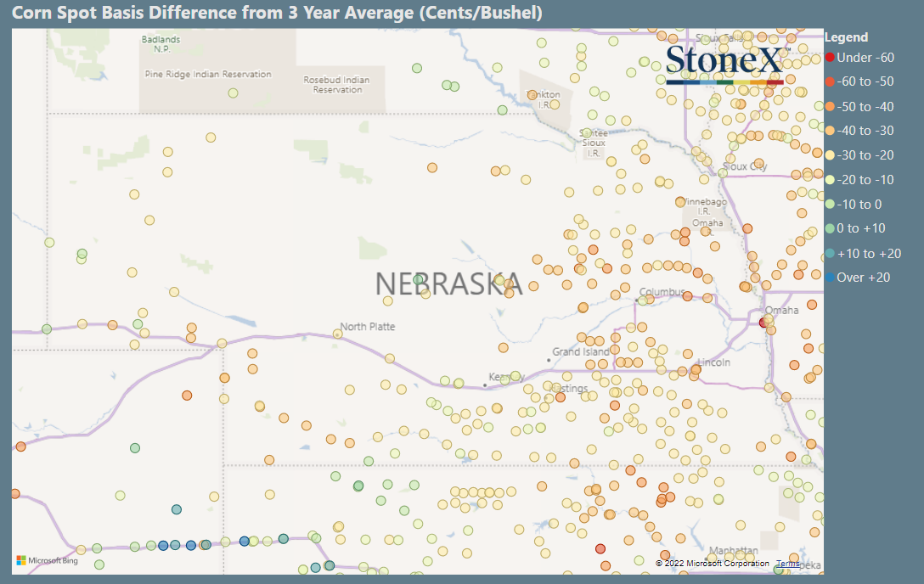Open the Terms link on the map
The height and width of the screenshot is (584, 924).
pos(788,564)
